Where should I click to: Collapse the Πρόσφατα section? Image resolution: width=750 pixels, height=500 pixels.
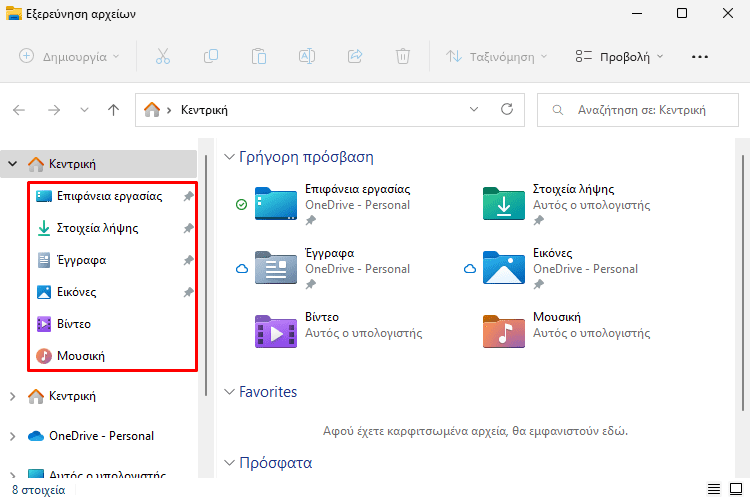[230, 463]
